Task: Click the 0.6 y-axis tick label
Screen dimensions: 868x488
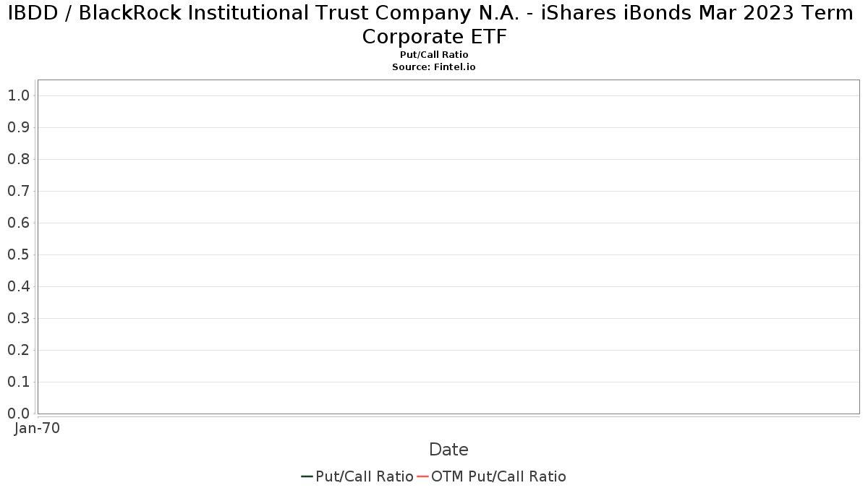Action: 18,223
